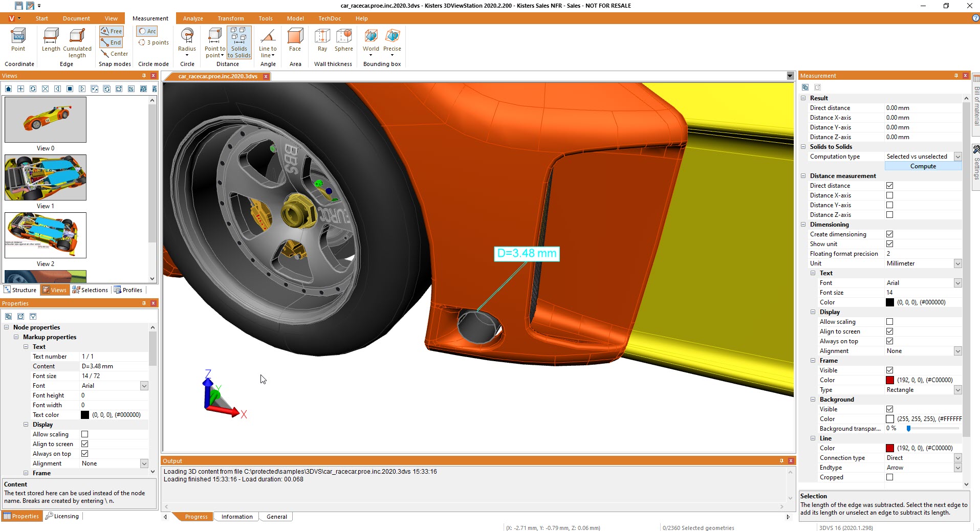Viewport: 980px width, 531px height.
Task: Enable Center snap mode
Action: (115, 54)
